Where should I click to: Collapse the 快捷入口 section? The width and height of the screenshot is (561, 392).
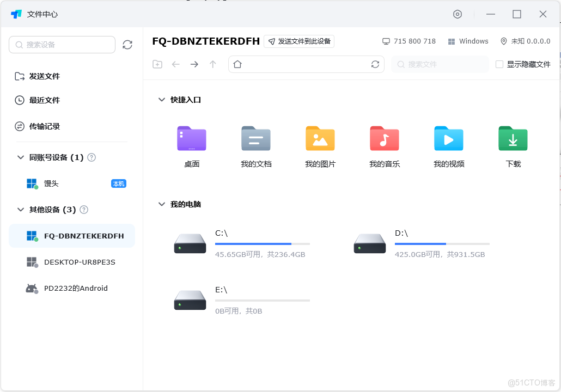162,100
